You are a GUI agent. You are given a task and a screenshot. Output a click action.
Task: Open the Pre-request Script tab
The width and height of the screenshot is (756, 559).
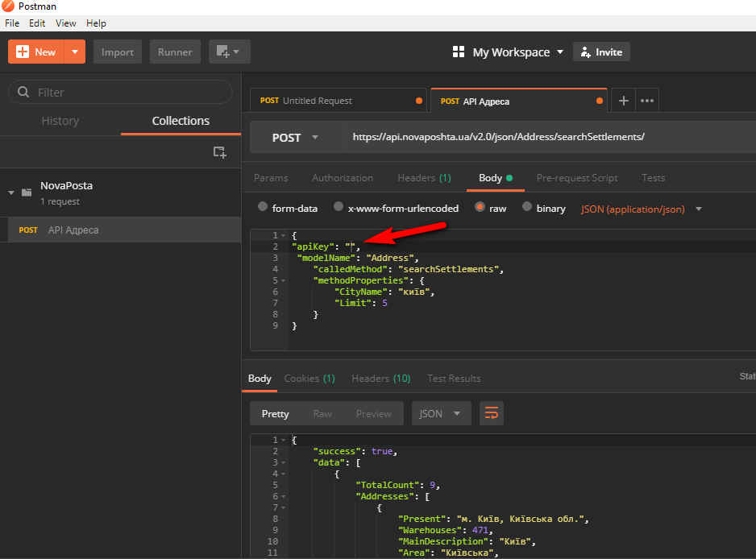click(x=576, y=177)
